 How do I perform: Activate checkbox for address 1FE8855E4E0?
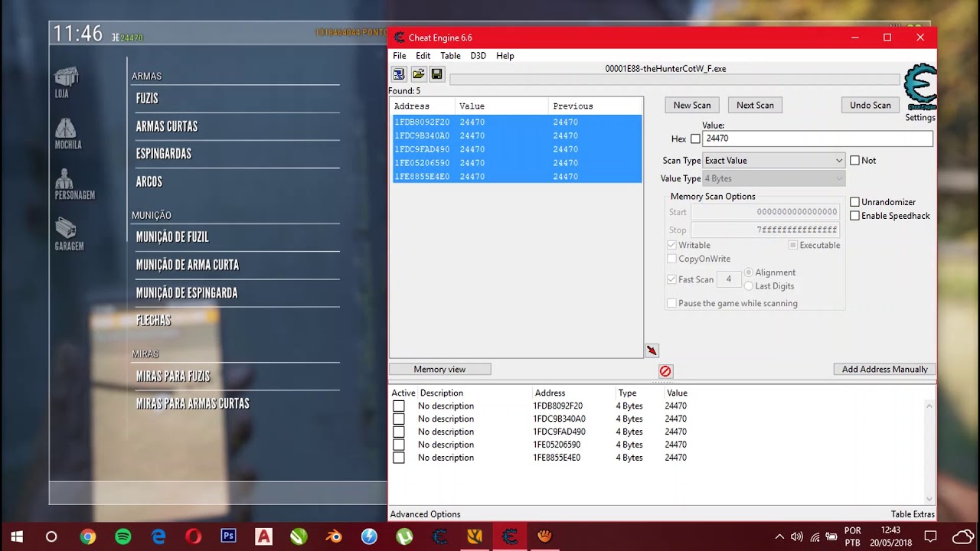pos(398,458)
